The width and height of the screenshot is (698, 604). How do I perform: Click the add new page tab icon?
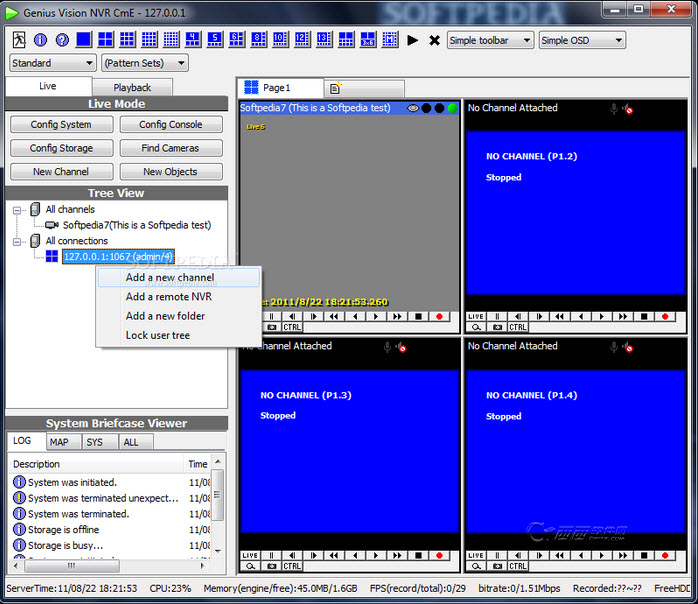335,88
